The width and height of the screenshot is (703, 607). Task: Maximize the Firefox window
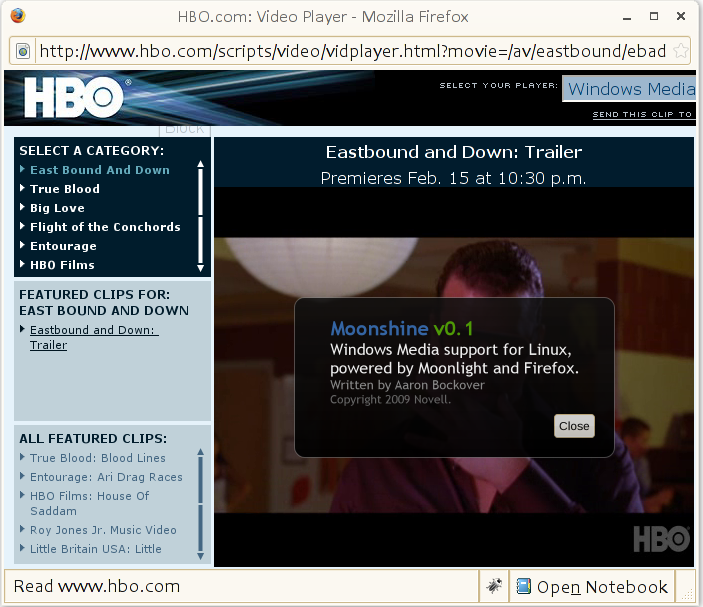click(654, 16)
